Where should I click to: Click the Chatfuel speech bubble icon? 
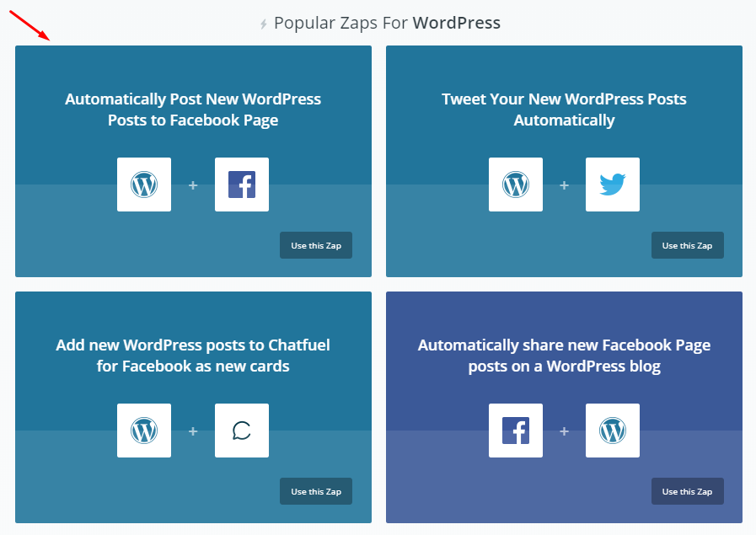242,431
